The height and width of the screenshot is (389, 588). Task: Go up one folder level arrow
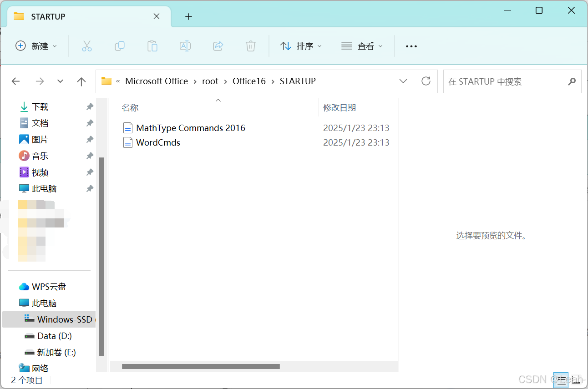pyautogui.click(x=81, y=81)
